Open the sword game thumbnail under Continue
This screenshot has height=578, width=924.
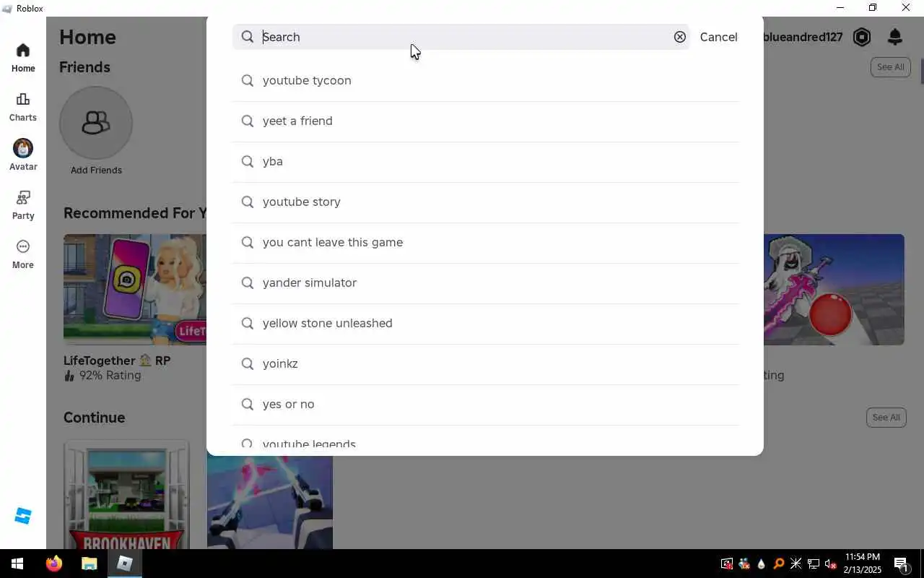(x=270, y=502)
